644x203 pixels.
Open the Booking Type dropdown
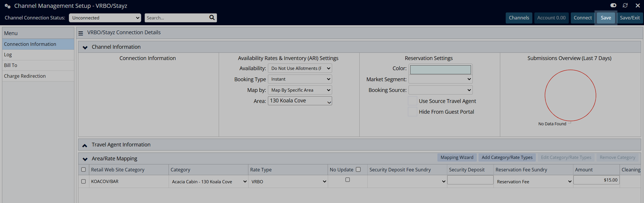[300, 79]
